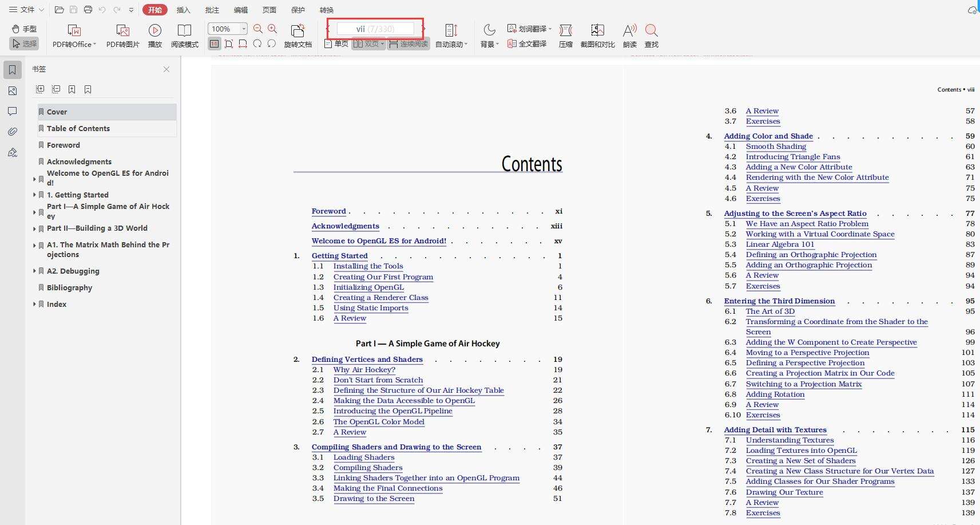Image resolution: width=980 pixels, height=525 pixels.
Task: Expand the 'Index' bookmark
Action: [x=34, y=305]
